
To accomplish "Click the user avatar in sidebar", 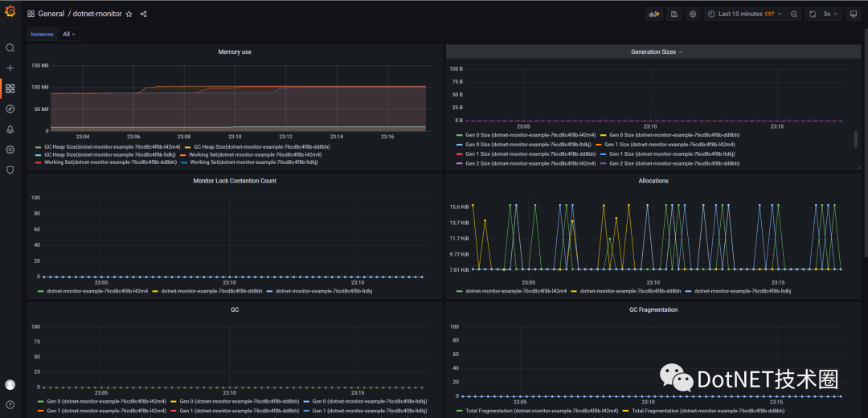I will (10, 385).
